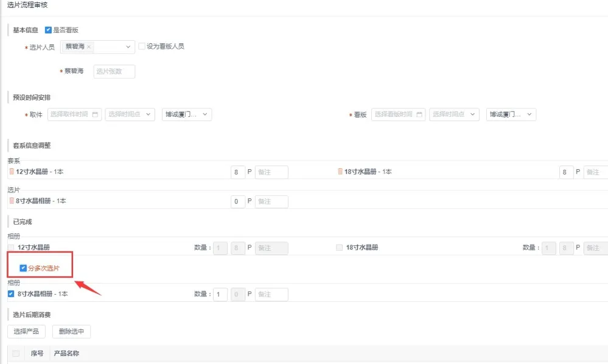Toggle the 是否看版 checkbox

(49, 30)
